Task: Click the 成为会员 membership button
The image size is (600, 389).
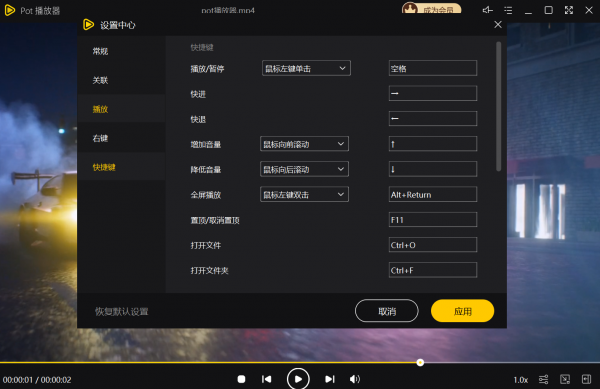Action: tap(432, 8)
